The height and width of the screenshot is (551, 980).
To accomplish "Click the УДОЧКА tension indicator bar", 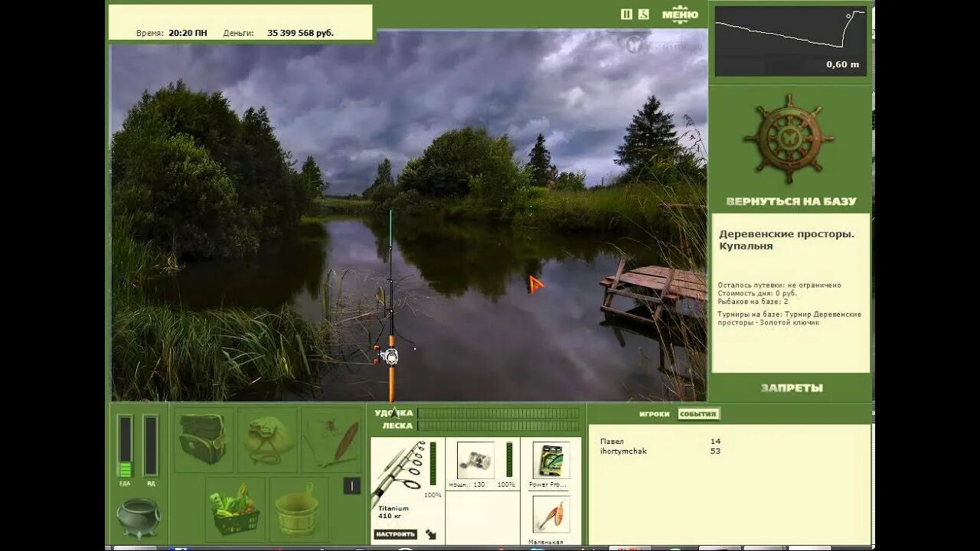I will (498, 413).
